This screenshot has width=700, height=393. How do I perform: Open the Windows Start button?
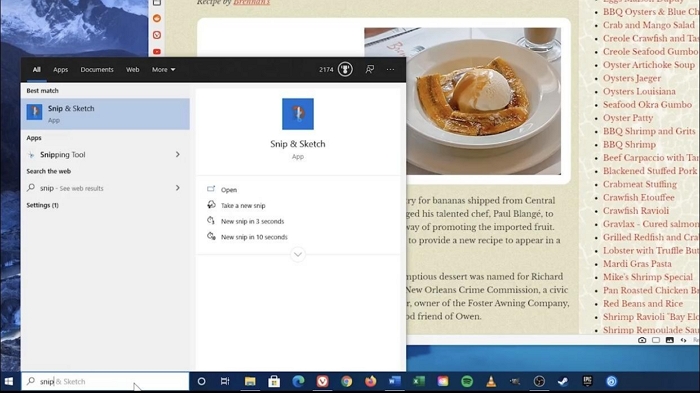point(9,381)
